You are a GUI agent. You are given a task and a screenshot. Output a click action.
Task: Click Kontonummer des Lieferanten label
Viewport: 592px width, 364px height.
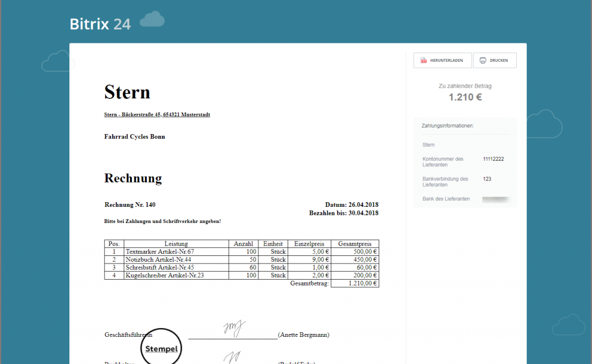click(x=443, y=162)
